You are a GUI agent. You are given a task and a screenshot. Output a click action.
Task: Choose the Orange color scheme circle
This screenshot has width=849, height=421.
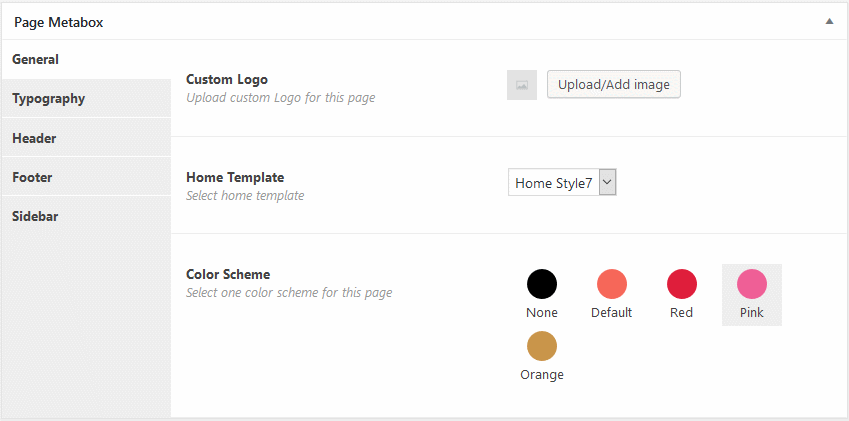(x=541, y=346)
